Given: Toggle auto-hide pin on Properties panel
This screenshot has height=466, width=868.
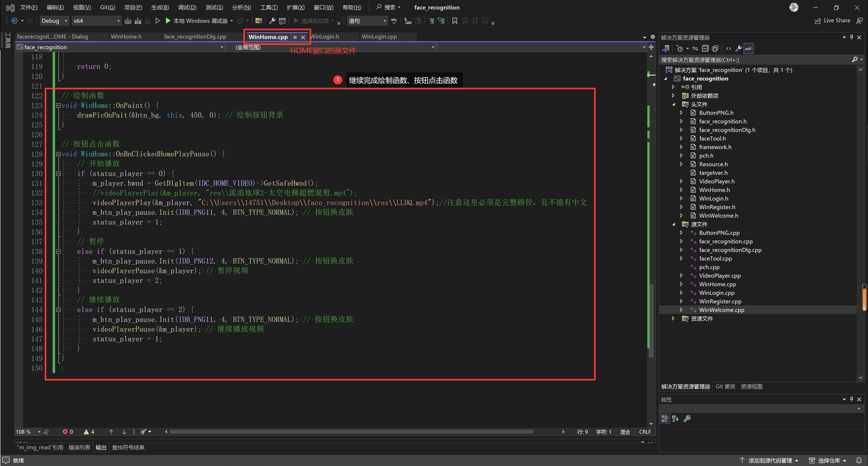Looking at the screenshot, I should (x=852, y=399).
